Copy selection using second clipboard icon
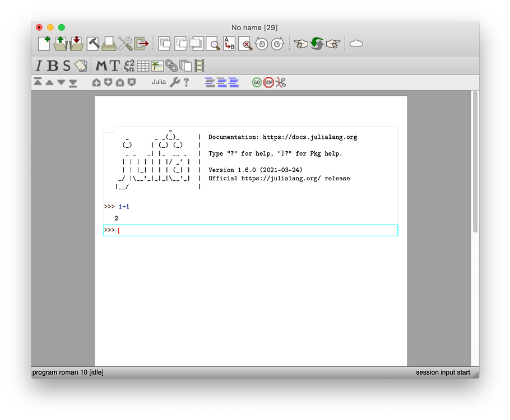Image resolution: width=510 pixels, height=420 pixels. 181,44
